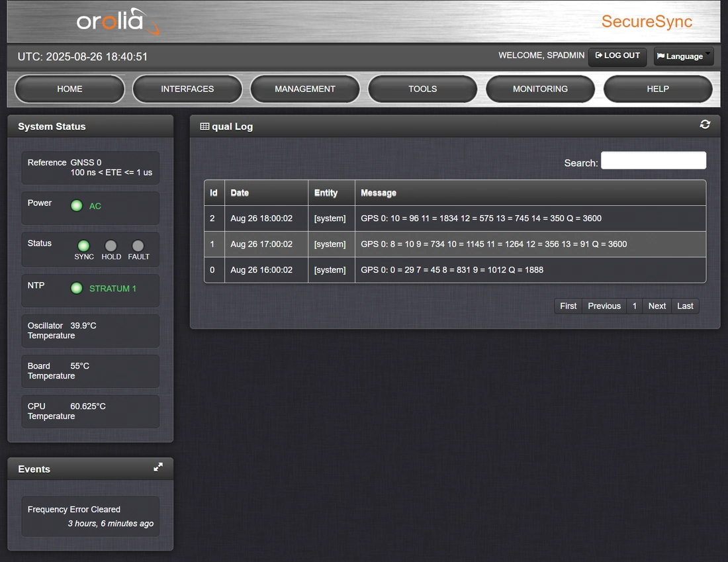Viewport: 728px width, 562px height.
Task: Log out of SecureSync
Action: tap(617, 56)
